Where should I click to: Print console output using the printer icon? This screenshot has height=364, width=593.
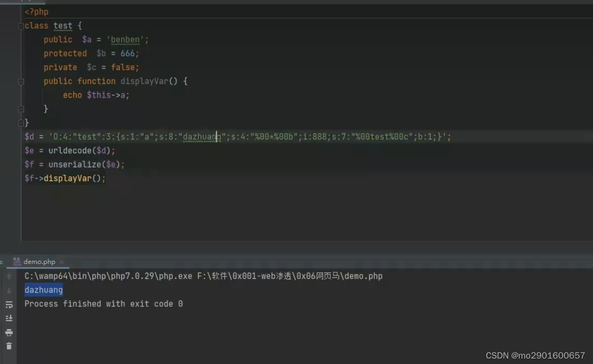point(9,332)
